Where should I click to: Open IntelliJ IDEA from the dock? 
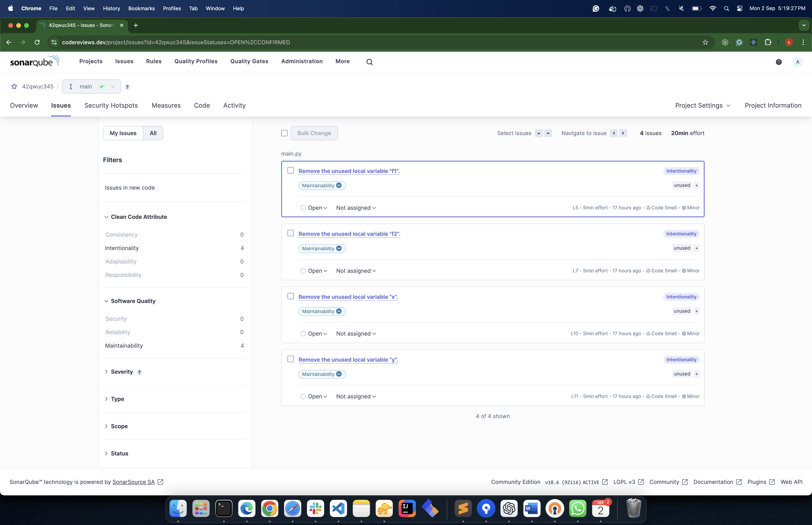click(407, 509)
